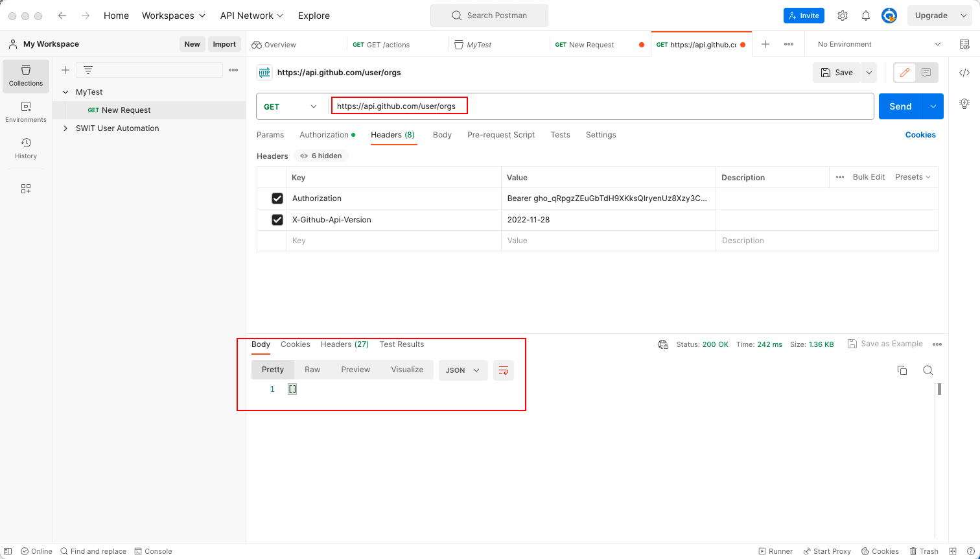Click the configure workspace sidebar grid icon

coord(26,189)
